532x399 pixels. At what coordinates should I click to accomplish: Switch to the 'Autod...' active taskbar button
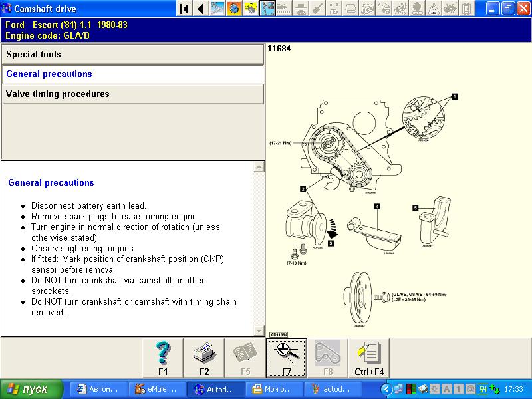point(216,389)
